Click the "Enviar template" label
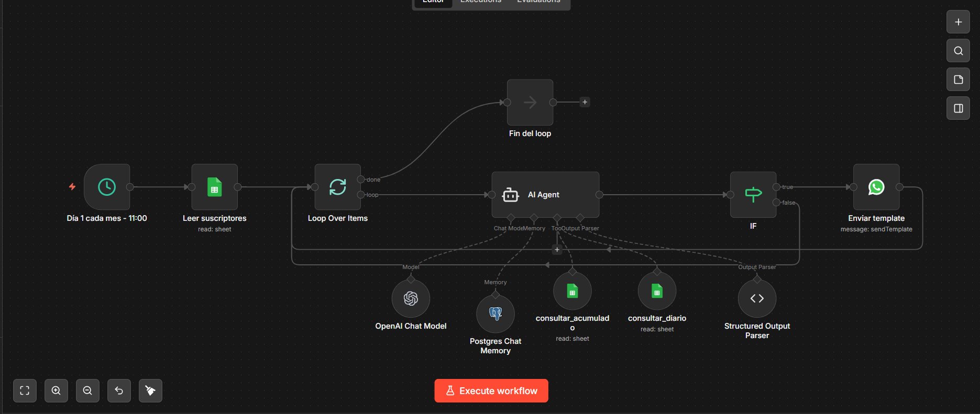This screenshot has width=980, height=414. (876, 218)
